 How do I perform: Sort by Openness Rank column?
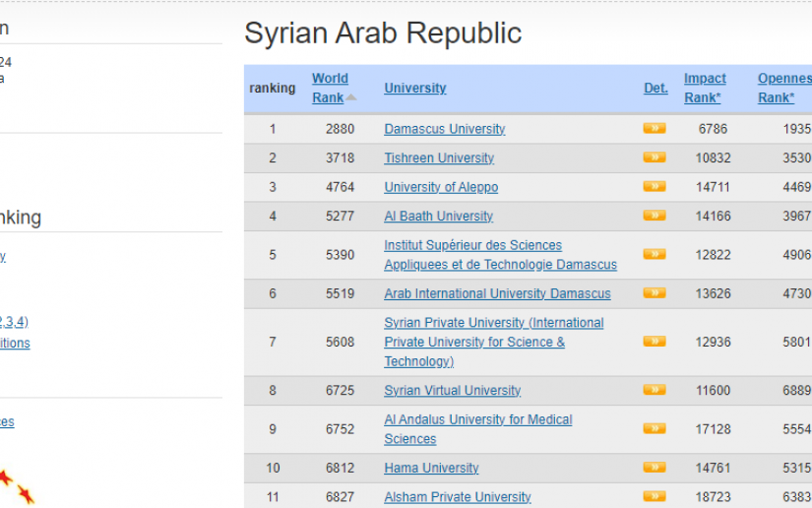[784, 88]
